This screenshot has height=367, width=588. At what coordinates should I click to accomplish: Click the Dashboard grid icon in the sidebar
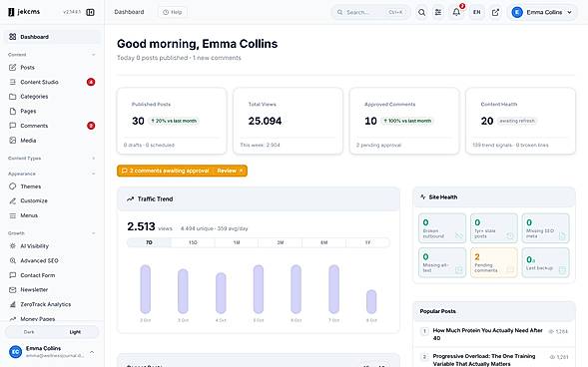12,37
